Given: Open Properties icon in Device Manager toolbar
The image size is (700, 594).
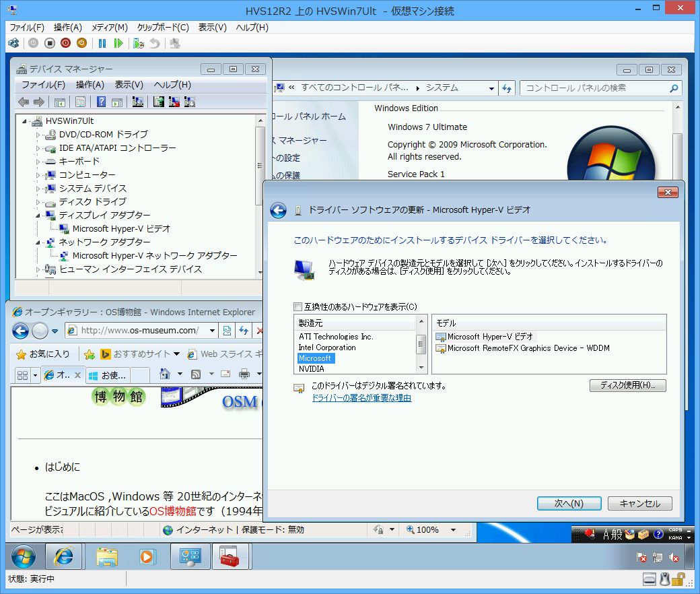Looking at the screenshot, I should pyautogui.click(x=80, y=102).
